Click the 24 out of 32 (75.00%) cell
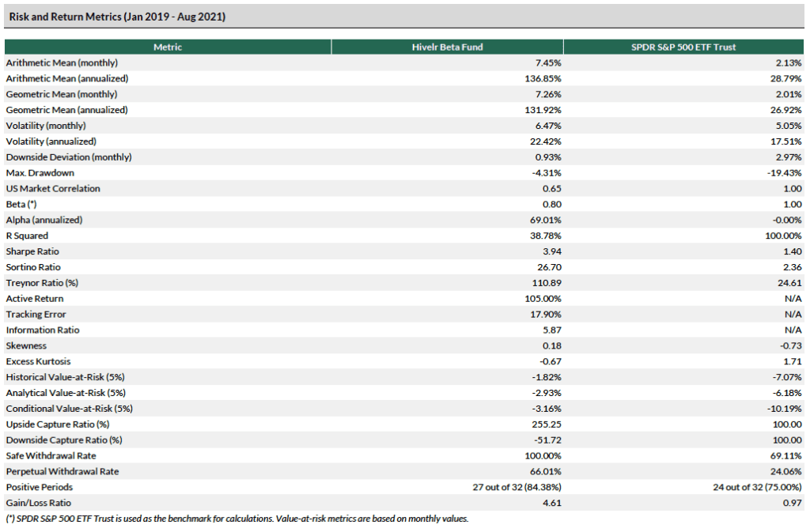The width and height of the screenshot is (810, 532). pos(757,488)
